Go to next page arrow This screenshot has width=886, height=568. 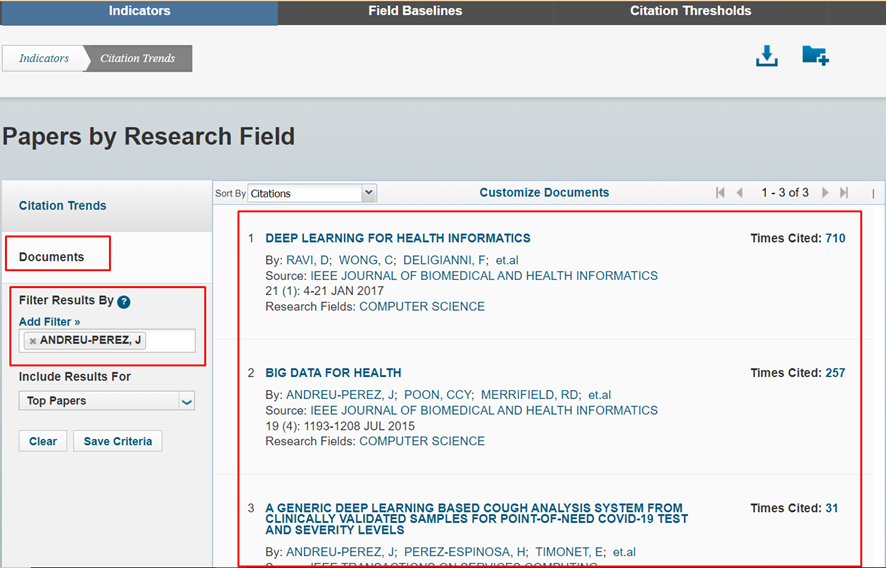tap(825, 193)
